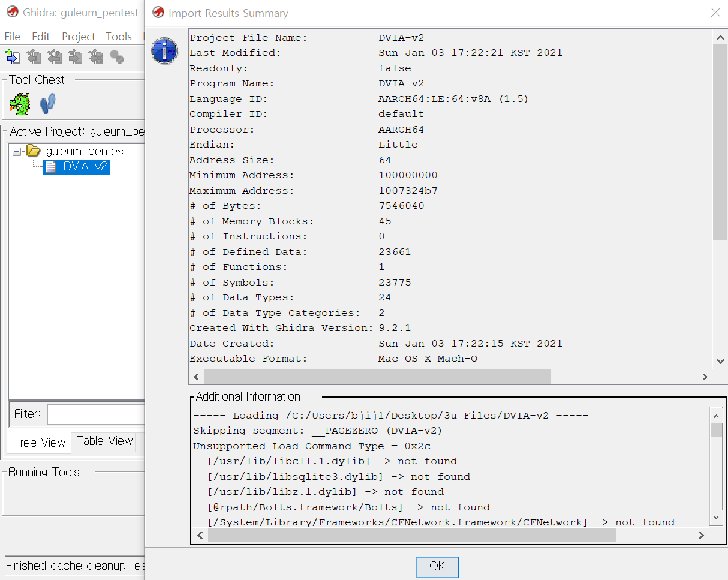
Task: Click summary pane vertical scrollbar down arrow
Action: [x=721, y=361]
